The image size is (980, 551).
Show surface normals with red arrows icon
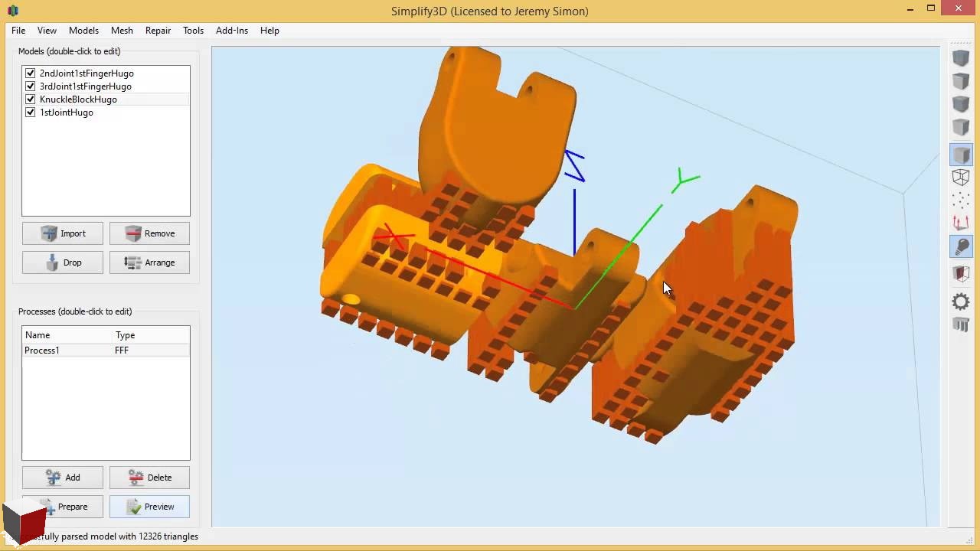click(961, 223)
